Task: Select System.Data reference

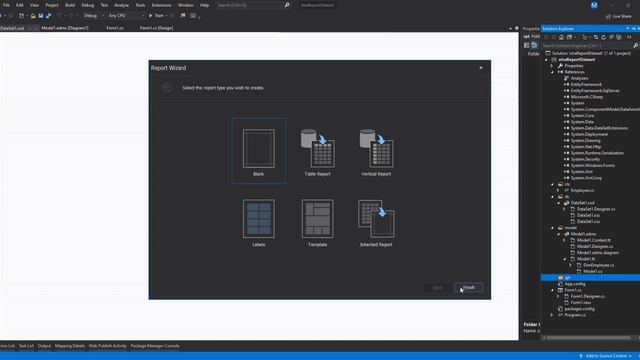Action: pos(582,122)
